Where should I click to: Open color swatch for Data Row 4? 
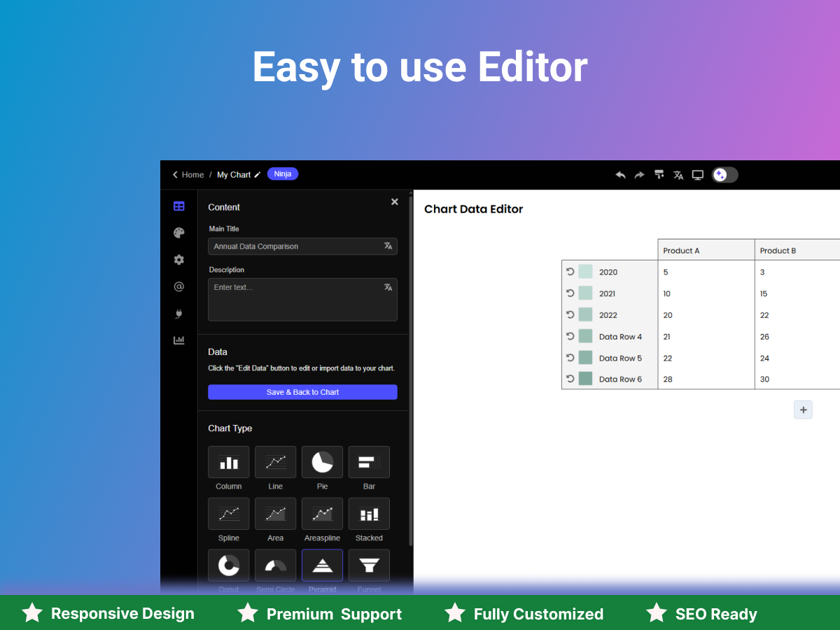point(585,336)
